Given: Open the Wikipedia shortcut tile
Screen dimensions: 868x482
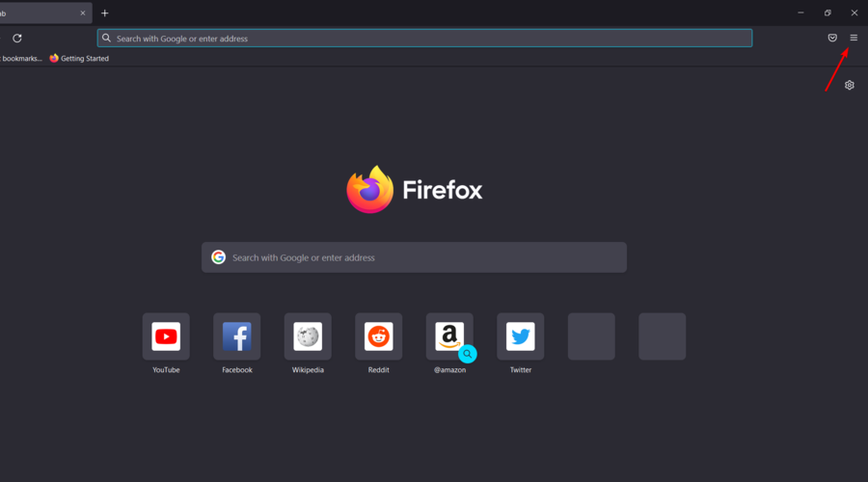Looking at the screenshot, I should click(x=308, y=336).
